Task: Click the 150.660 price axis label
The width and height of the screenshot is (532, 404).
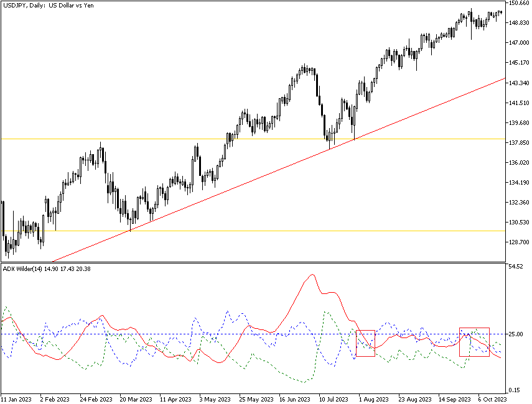Action: click(x=518, y=3)
